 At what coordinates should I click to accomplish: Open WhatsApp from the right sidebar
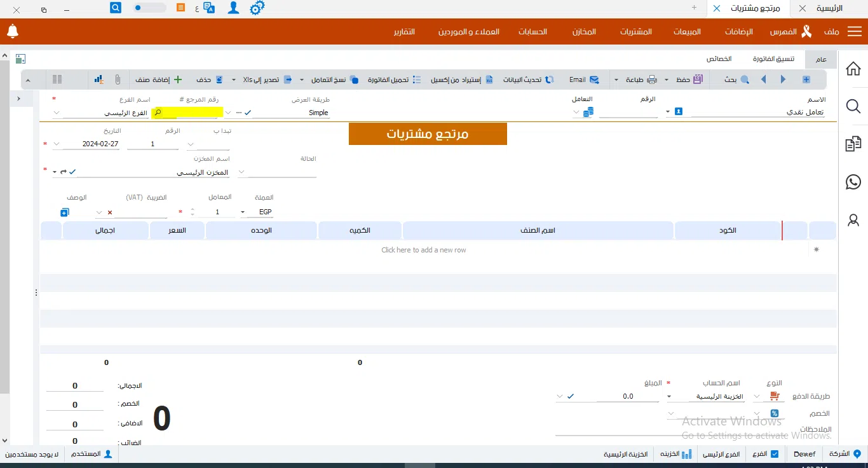coord(853,182)
